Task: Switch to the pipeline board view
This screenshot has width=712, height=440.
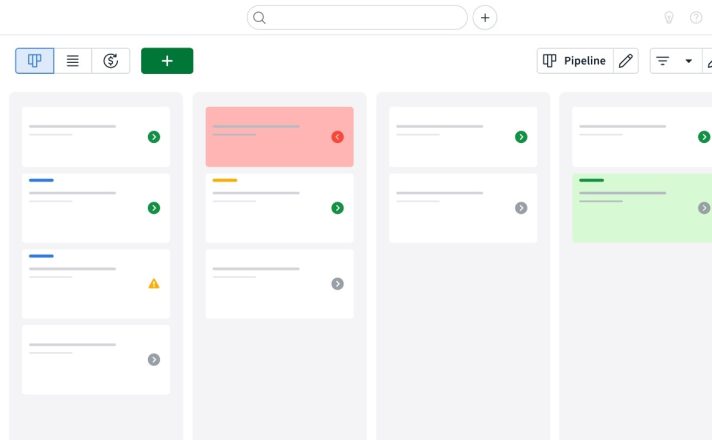Action: pyautogui.click(x=35, y=61)
